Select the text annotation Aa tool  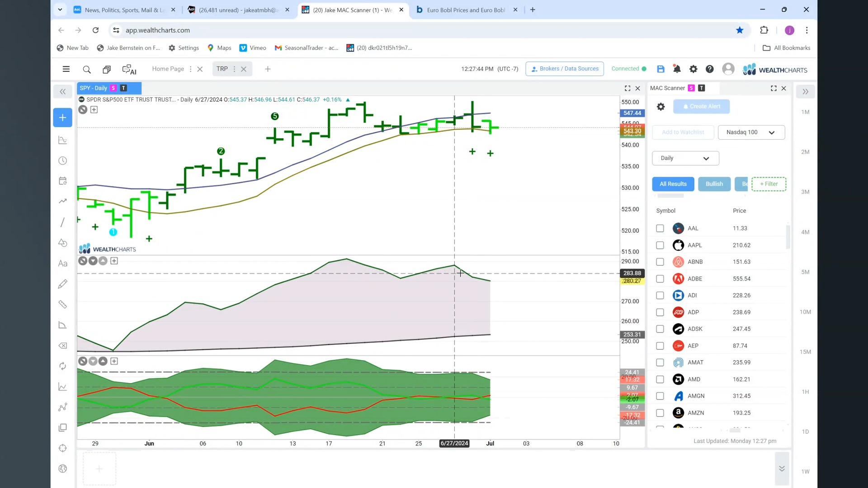63,263
